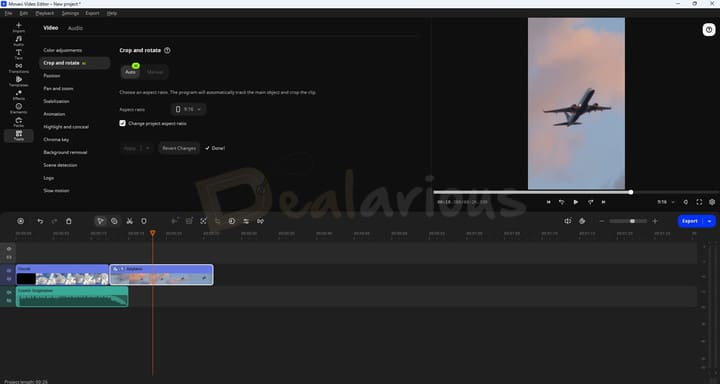The width and height of the screenshot is (720, 384).
Task: Select the green audio clip on timeline
Action: click(x=72, y=296)
